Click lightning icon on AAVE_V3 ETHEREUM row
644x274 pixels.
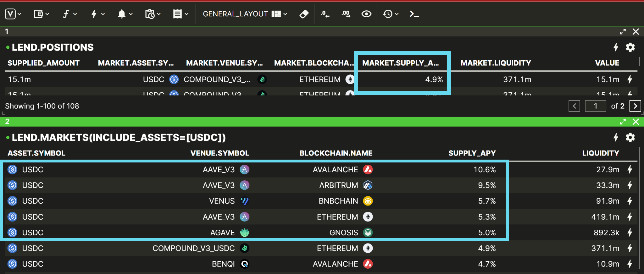pyautogui.click(x=630, y=217)
